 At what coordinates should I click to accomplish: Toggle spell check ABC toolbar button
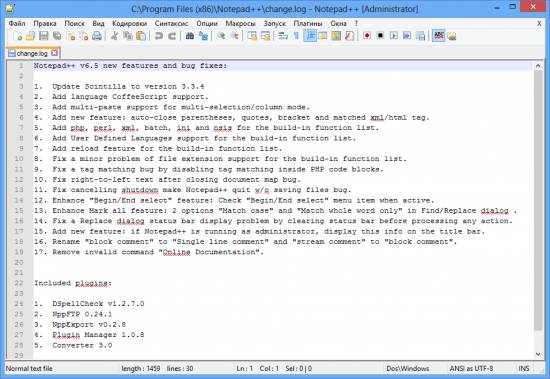tap(438, 36)
